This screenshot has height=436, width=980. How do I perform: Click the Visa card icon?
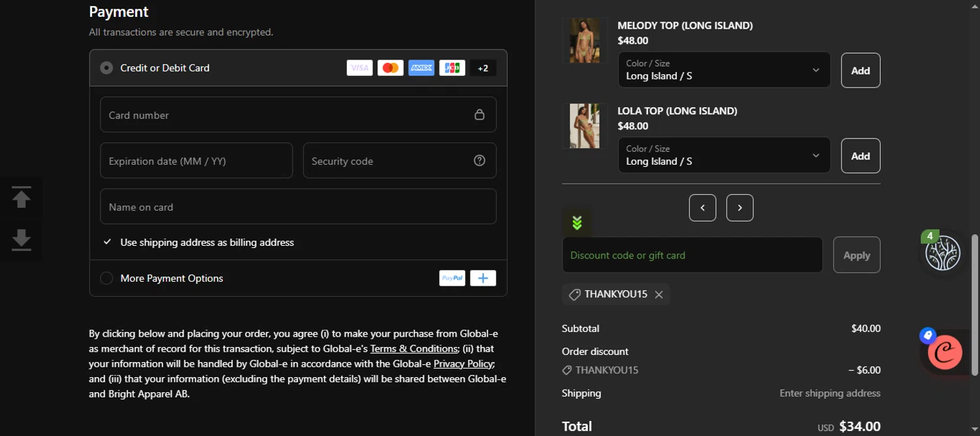click(x=359, y=68)
